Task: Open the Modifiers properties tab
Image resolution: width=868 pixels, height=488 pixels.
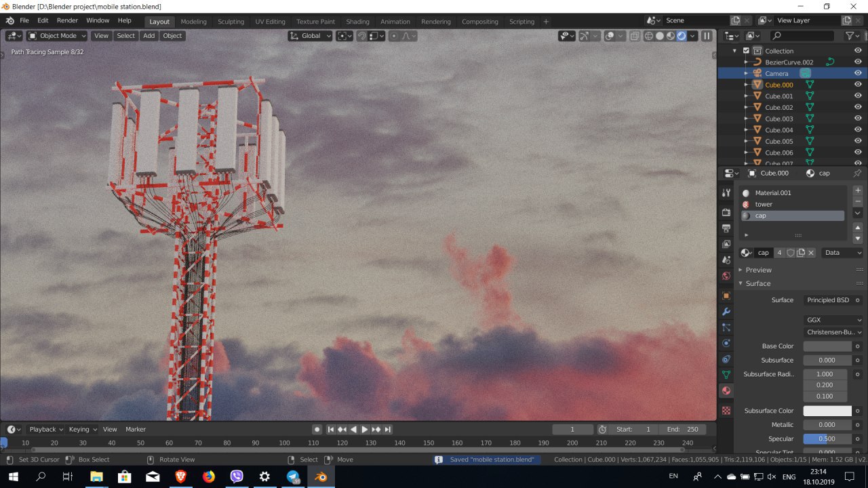Action: pos(726,312)
